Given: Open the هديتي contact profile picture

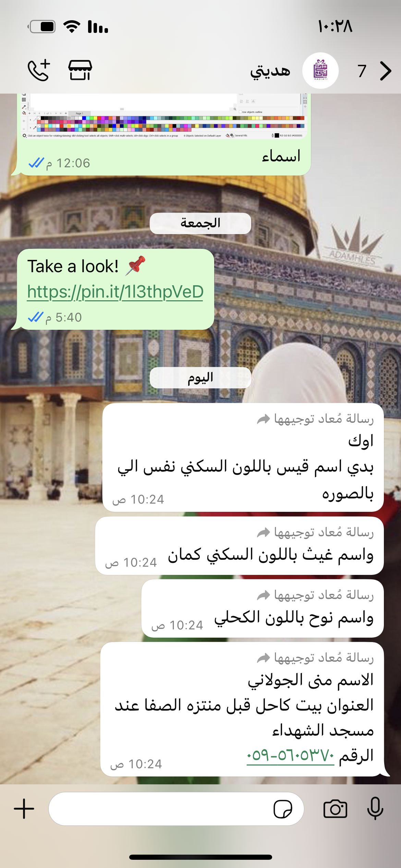Looking at the screenshot, I should point(320,71).
